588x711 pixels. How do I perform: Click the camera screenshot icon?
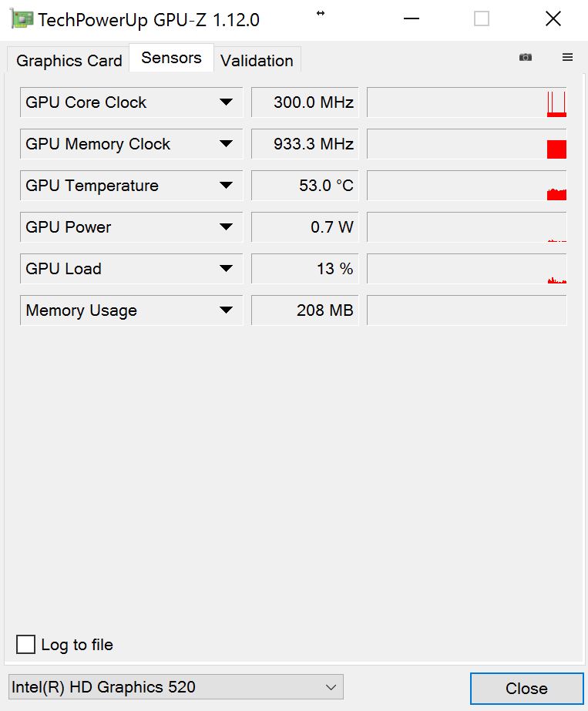[x=526, y=57]
